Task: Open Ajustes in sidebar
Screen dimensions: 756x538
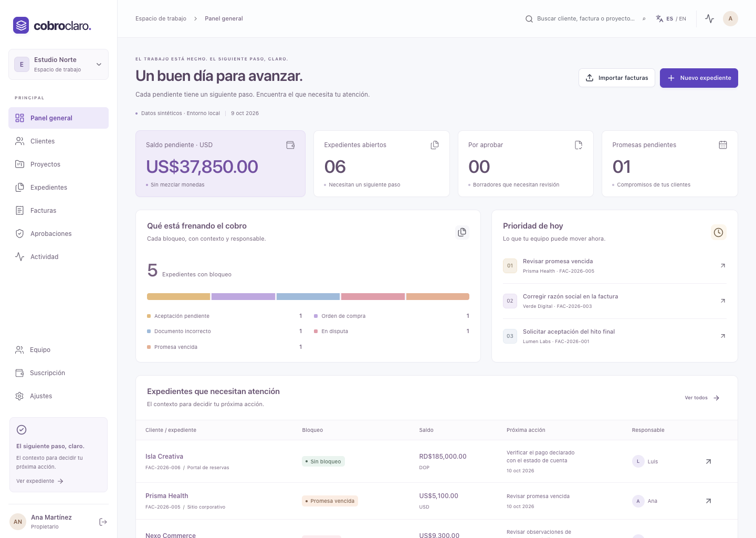Action: 58,396
